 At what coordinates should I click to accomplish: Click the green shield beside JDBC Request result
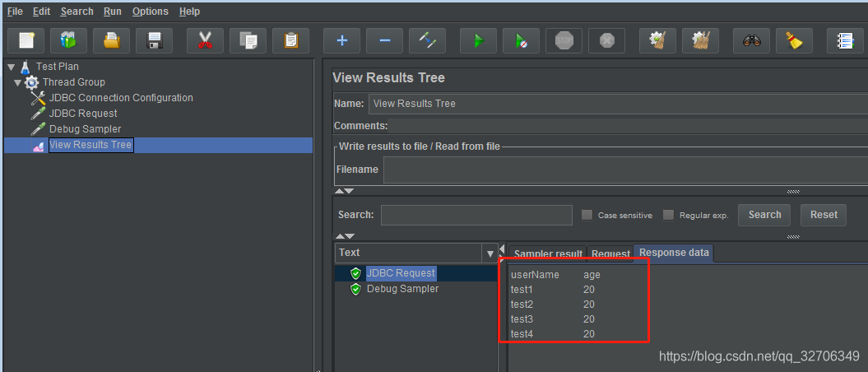[355, 273]
